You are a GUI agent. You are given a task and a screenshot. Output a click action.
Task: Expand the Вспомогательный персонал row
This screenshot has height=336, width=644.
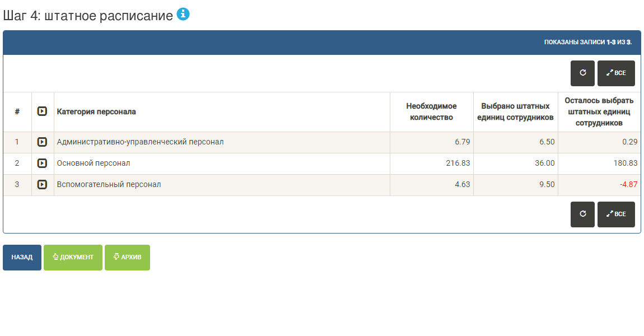tap(42, 184)
